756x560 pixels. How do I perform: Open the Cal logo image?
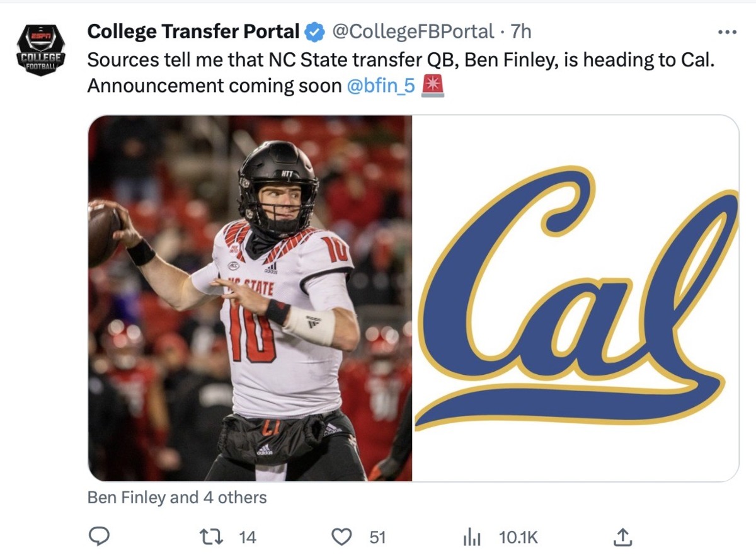576,298
